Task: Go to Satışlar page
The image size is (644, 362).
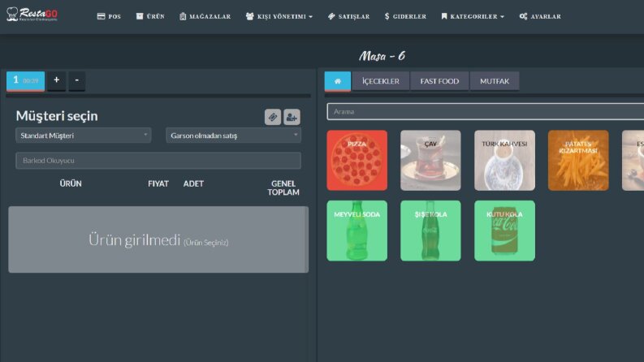Action: [348, 16]
